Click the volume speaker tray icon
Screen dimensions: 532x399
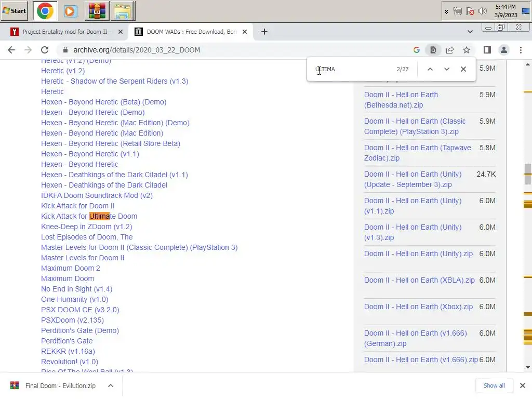482,11
